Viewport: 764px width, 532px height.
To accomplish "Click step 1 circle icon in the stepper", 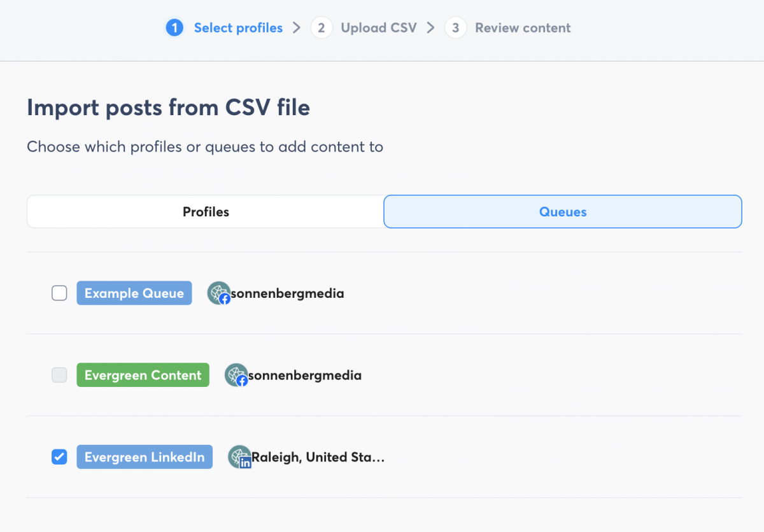I will pos(174,27).
